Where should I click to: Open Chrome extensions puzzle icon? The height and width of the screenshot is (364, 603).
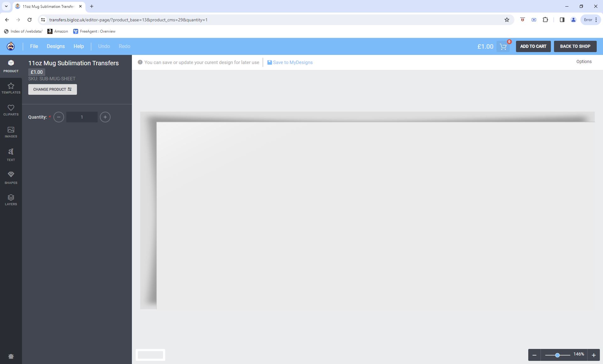pyautogui.click(x=545, y=20)
